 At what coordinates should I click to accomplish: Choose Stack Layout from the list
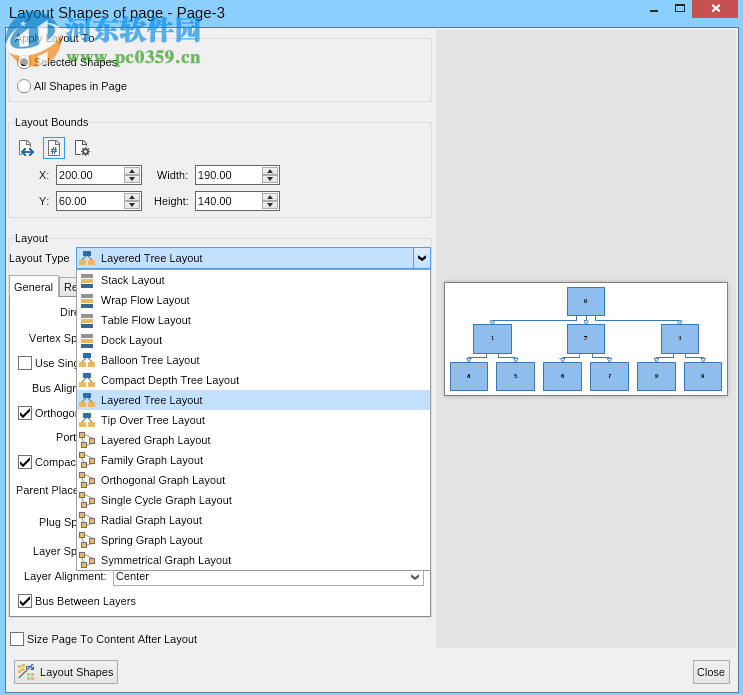132,280
